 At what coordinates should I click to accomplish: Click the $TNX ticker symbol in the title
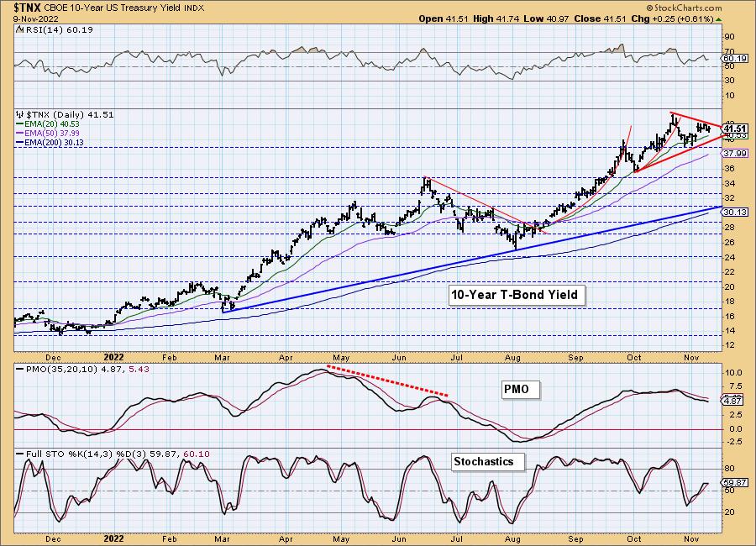(x=28, y=8)
